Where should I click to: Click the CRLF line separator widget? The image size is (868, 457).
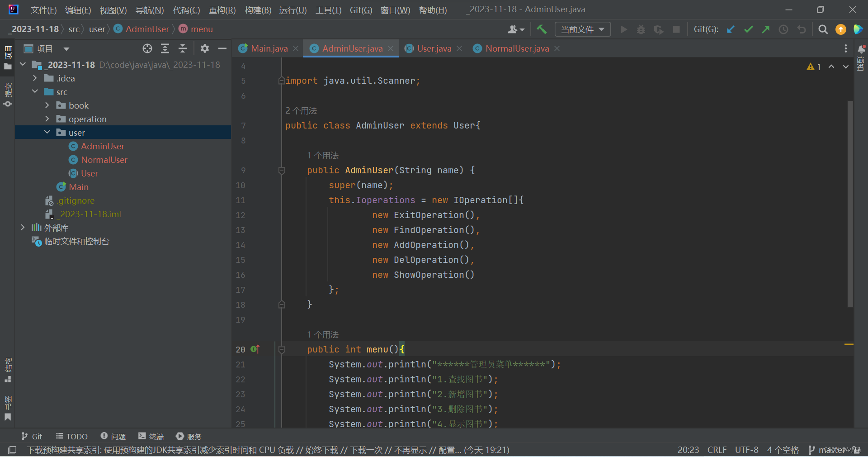717,450
